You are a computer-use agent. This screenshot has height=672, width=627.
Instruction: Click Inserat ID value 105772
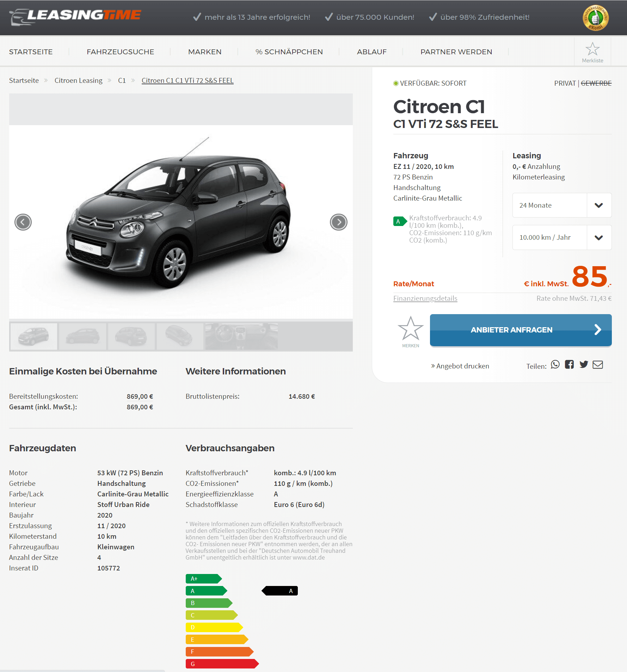coord(109,568)
